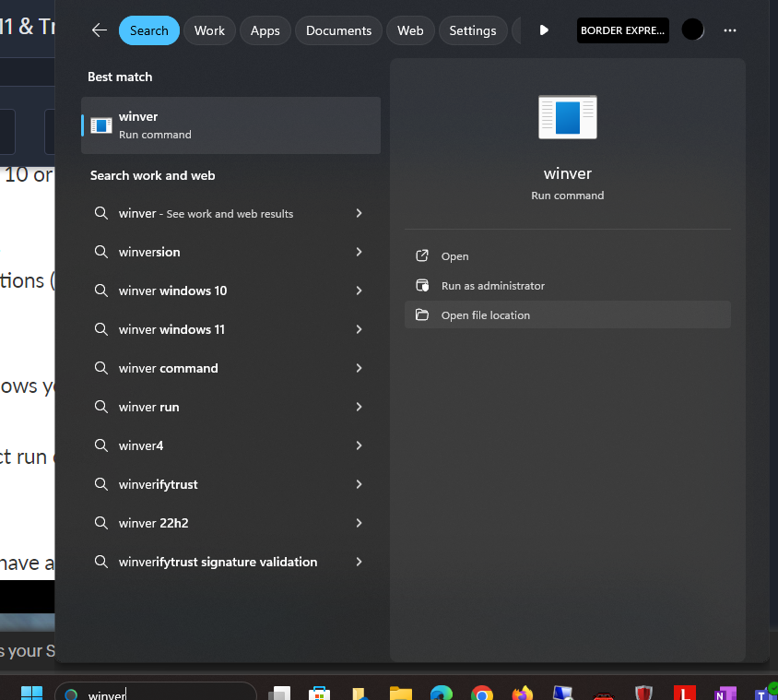Select the 'winverifytrust' suggestion text
The width and height of the screenshot is (778, 700).
159,484
